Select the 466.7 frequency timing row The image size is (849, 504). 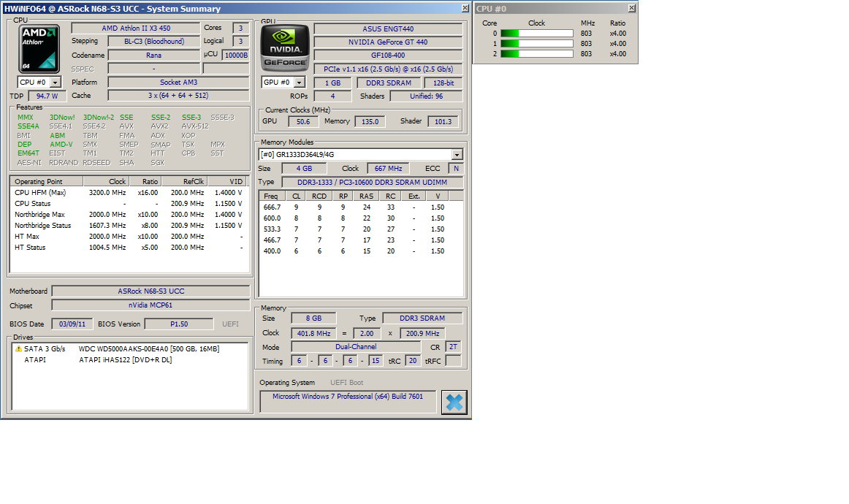click(x=361, y=240)
